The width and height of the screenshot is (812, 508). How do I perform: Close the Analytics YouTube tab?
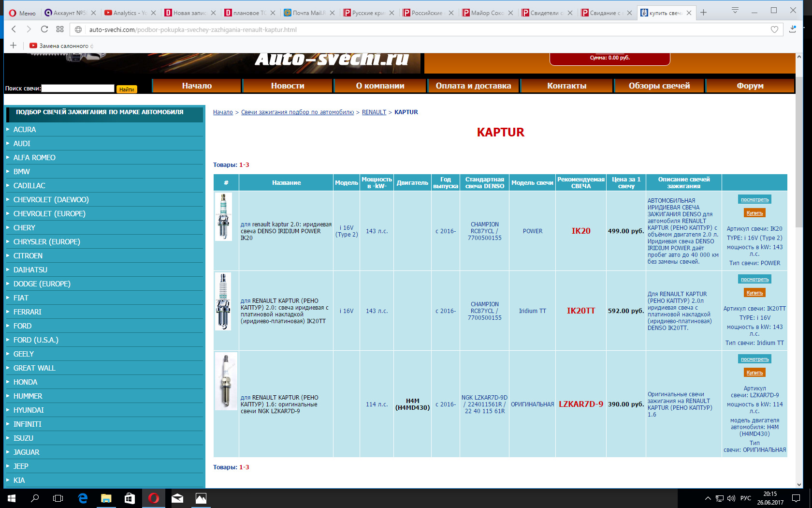(x=154, y=13)
